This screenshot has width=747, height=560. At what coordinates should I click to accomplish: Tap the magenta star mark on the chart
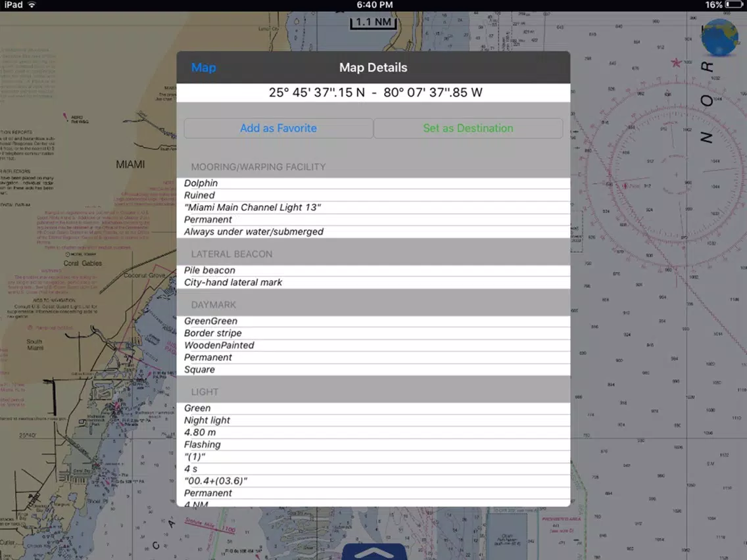click(675, 62)
